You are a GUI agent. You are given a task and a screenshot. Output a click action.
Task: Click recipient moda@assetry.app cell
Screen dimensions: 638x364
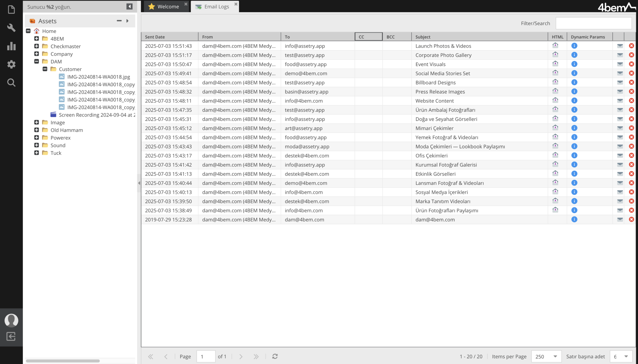click(x=318, y=146)
